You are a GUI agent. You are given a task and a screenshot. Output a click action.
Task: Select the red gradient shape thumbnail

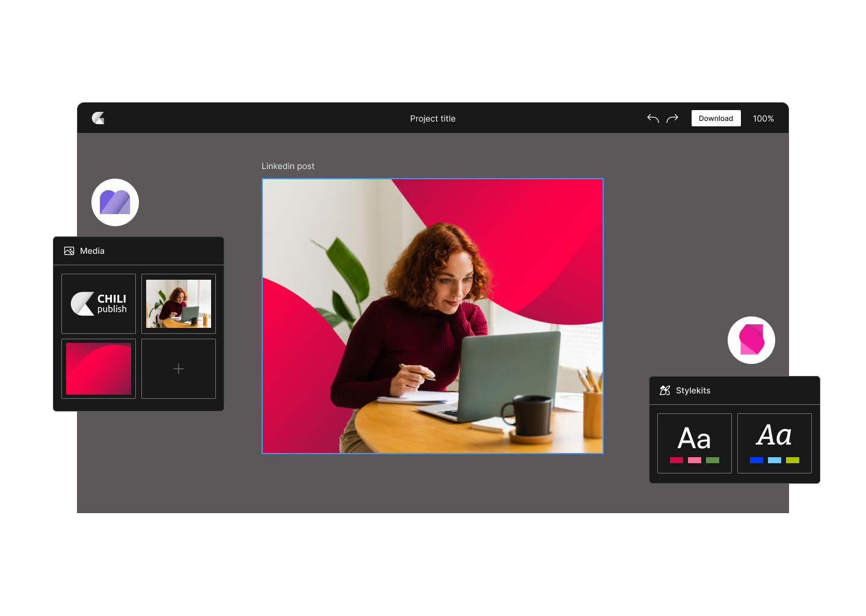click(99, 369)
